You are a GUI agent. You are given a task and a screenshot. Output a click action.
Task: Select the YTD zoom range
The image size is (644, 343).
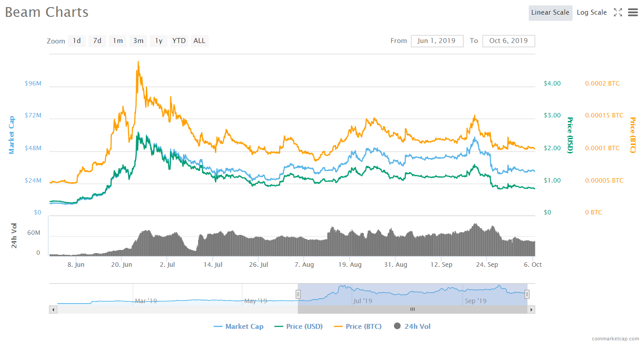click(179, 41)
